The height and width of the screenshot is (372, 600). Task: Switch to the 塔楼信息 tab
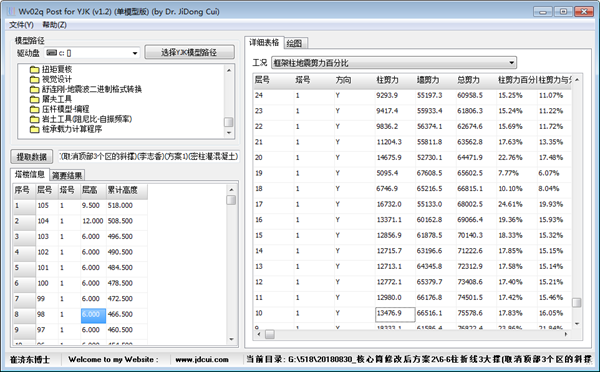click(x=30, y=175)
